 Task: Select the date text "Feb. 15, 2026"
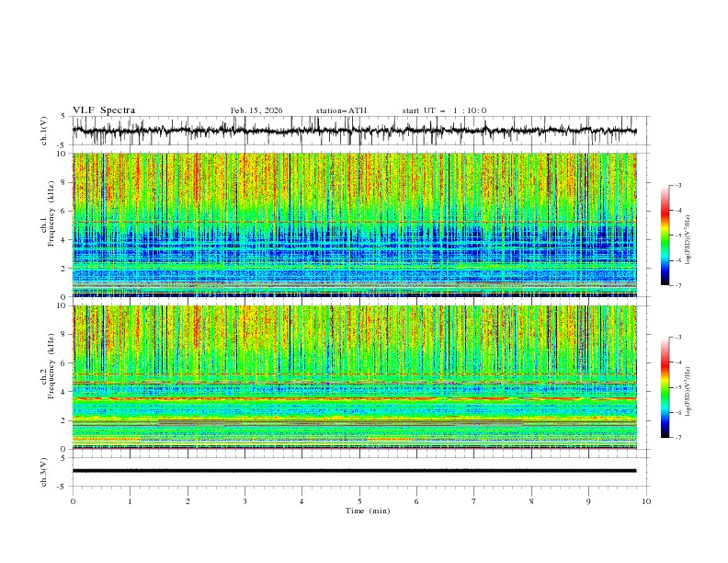256,110
